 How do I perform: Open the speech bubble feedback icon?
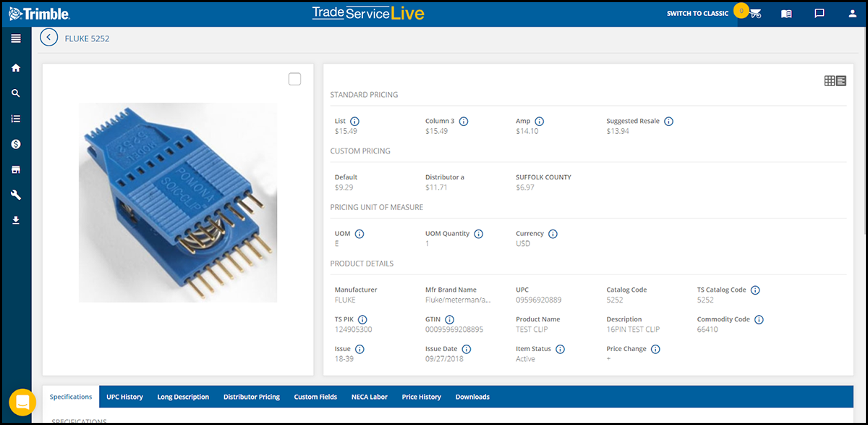[x=820, y=14]
